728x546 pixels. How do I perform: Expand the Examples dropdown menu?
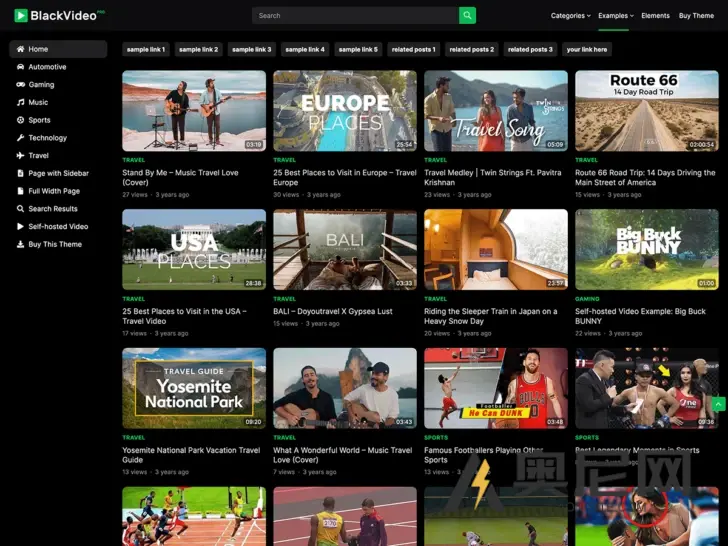(616, 15)
